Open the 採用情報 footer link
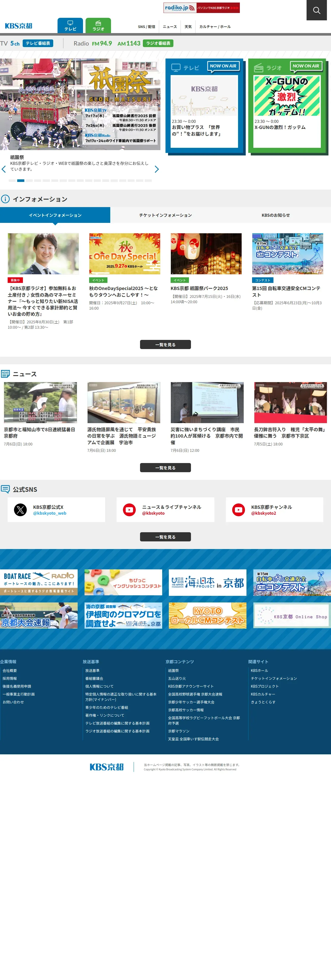331x980 pixels. click(10, 678)
